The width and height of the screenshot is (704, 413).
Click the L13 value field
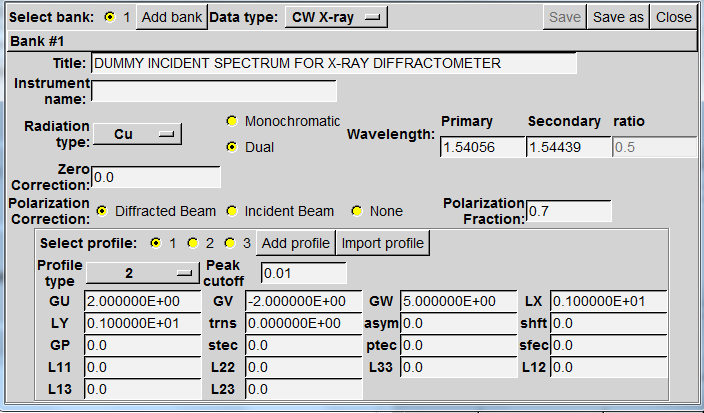143,389
